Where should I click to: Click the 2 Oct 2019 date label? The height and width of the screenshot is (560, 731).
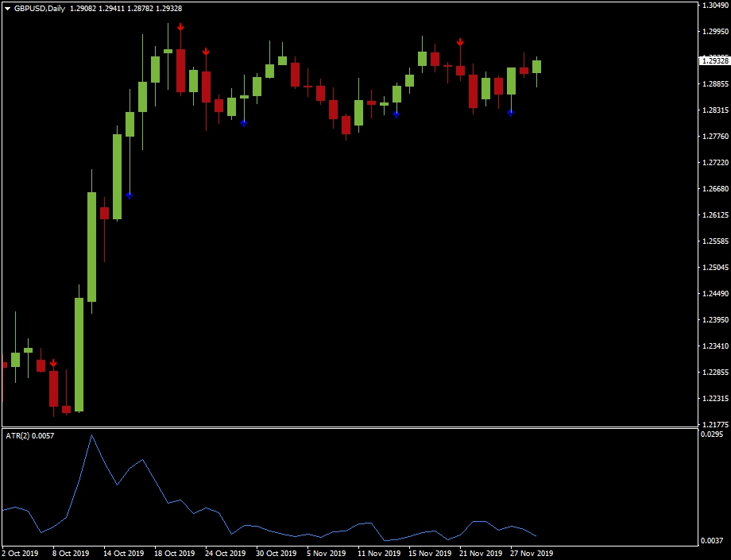coord(20,553)
